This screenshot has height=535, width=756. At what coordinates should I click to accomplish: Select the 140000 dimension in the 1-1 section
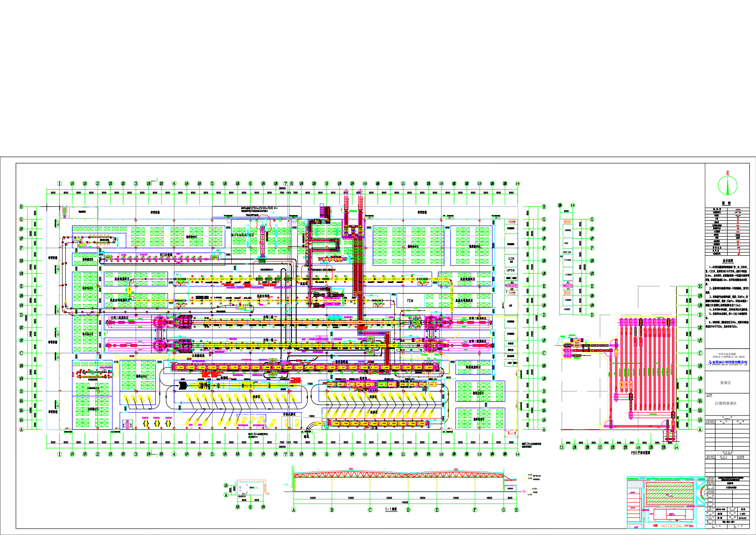click(405, 502)
